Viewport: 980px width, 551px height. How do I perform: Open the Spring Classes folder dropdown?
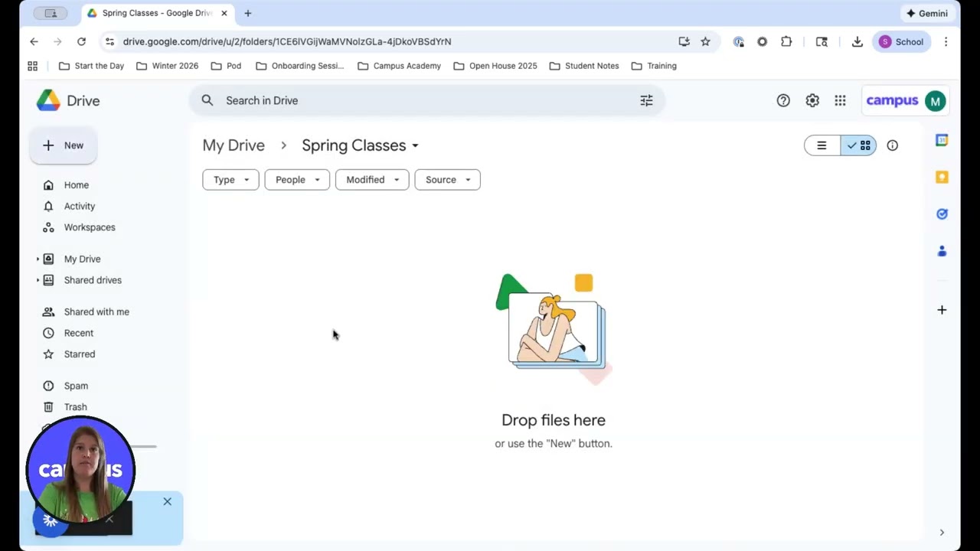415,145
